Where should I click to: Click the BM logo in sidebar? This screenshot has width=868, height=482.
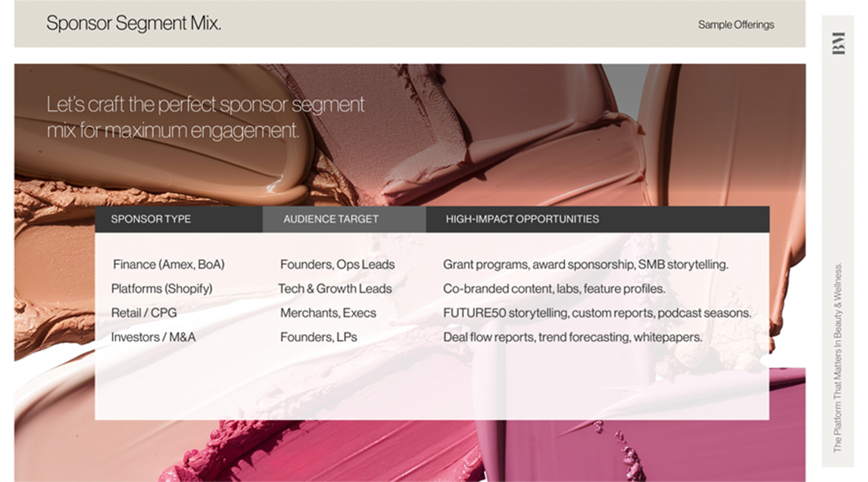coord(838,43)
